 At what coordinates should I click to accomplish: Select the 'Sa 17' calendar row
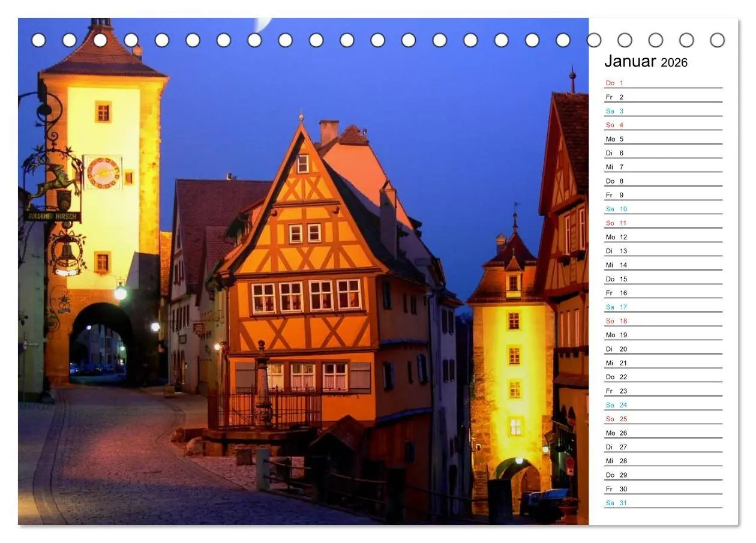tap(663, 307)
